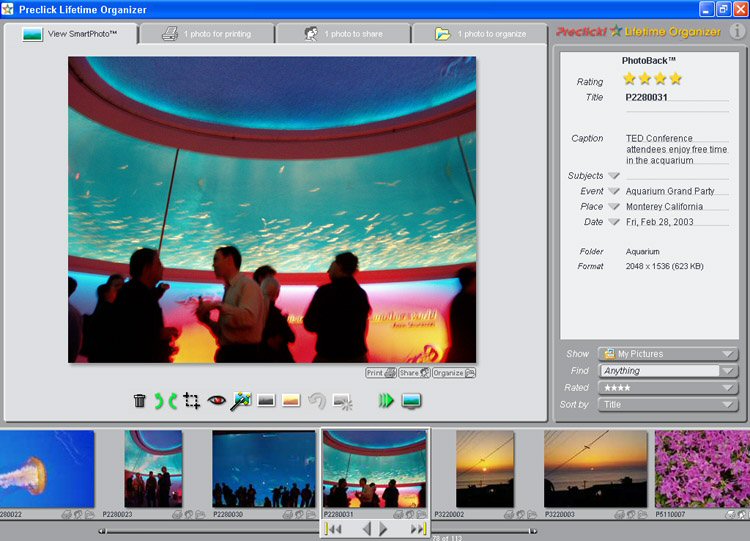Click the red-eye removal icon
The height and width of the screenshot is (541, 750).
(x=217, y=401)
